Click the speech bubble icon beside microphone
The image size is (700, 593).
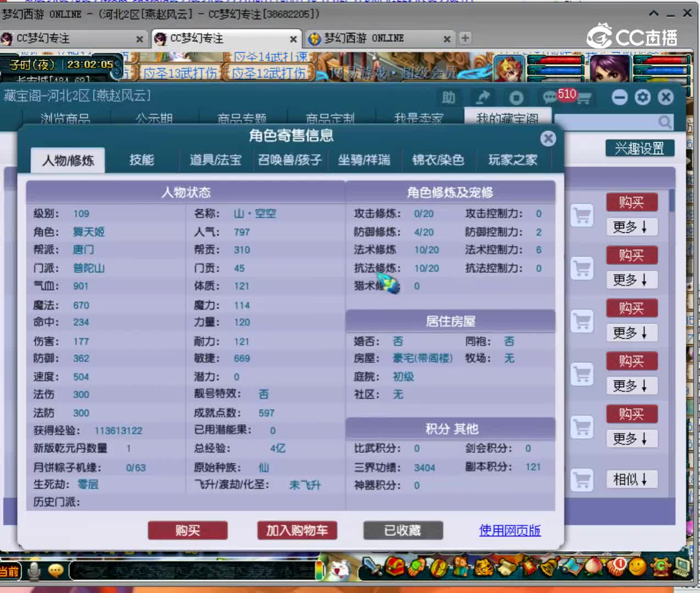click(x=55, y=571)
